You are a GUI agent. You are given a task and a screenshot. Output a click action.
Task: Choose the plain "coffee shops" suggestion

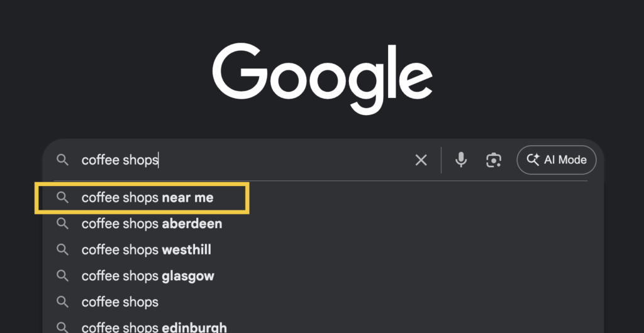click(120, 302)
